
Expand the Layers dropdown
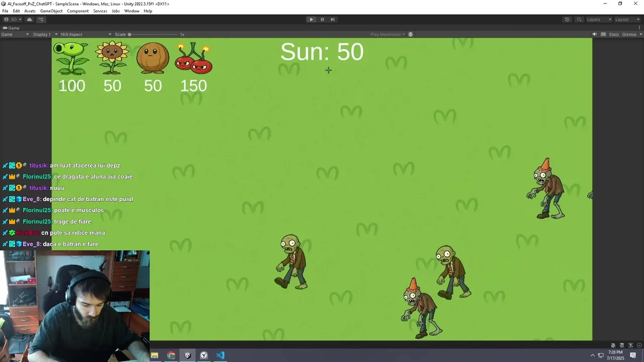[599, 20]
